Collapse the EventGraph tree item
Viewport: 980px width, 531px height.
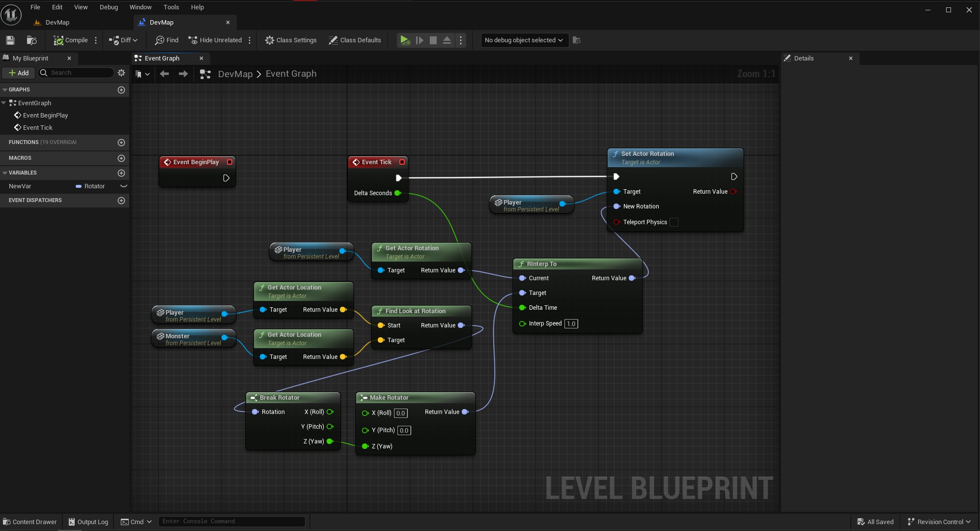(x=4, y=103)
